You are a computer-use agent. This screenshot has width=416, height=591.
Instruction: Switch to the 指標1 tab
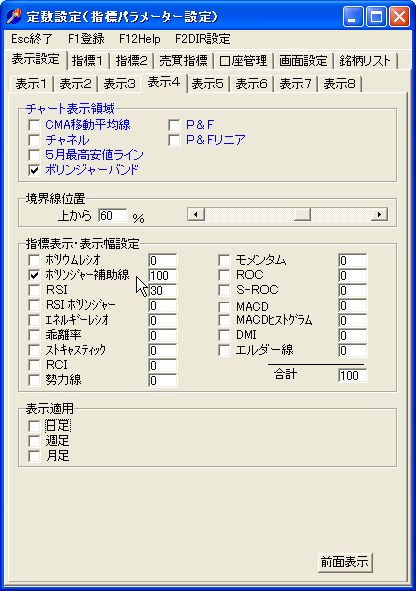click(87, 61)
